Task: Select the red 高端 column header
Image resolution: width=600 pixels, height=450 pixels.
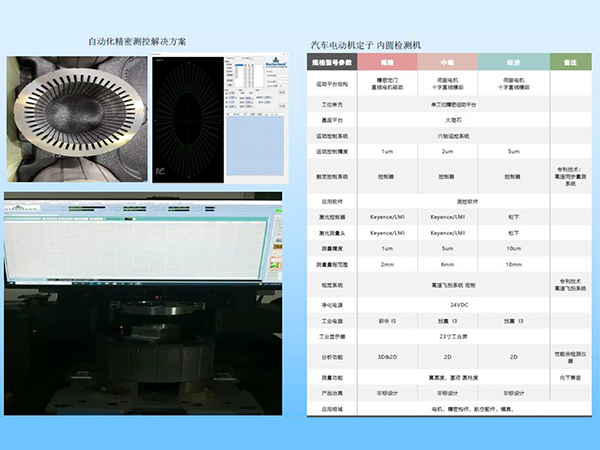Action: 387,62
